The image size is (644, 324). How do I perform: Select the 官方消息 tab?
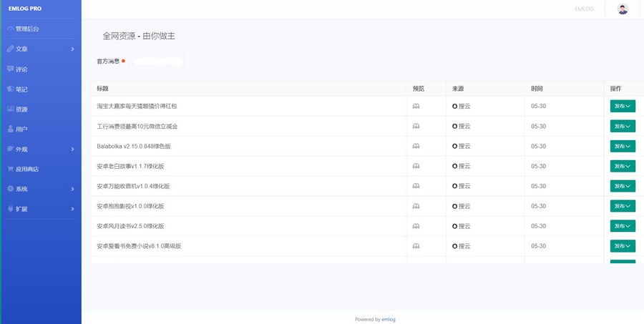(109, 62)
